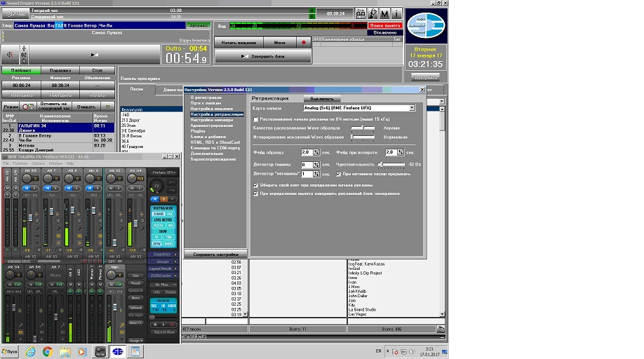Click the M icon button in top toolbar

384,13
